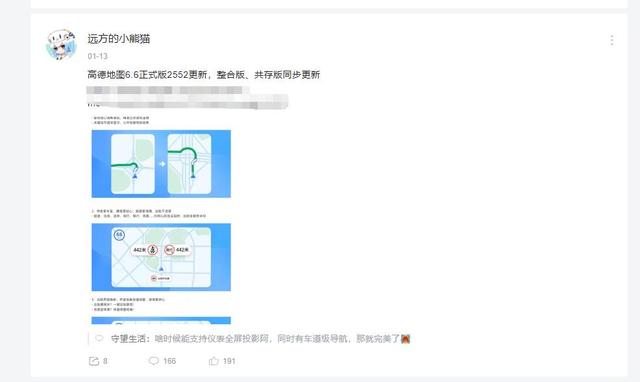
Task: Open the route comparison map image
Action: click(161, 164)
